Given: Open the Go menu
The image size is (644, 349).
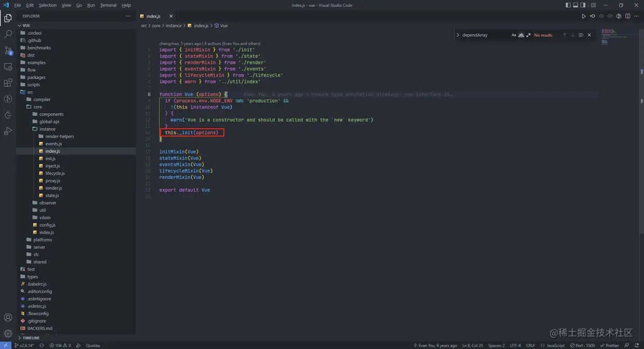Looking at the screenshot, I should click(x=79, y=5).
